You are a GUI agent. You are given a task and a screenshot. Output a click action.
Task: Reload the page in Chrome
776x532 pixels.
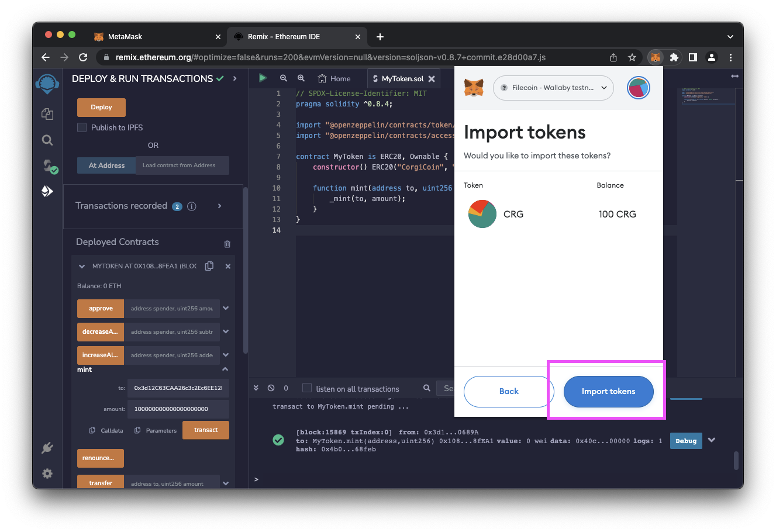[83, 57]
